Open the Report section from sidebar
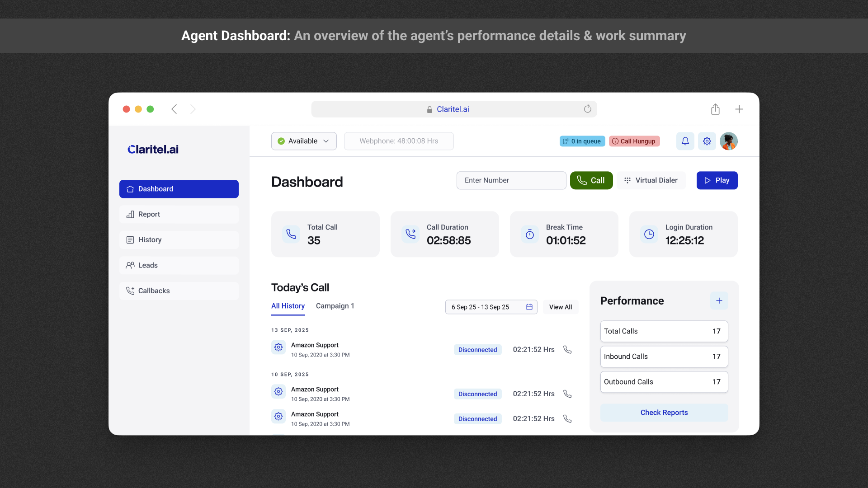Image resolution: width=868 pixels, height=488 pixels. pyautogui.click(x=131, y=214)
